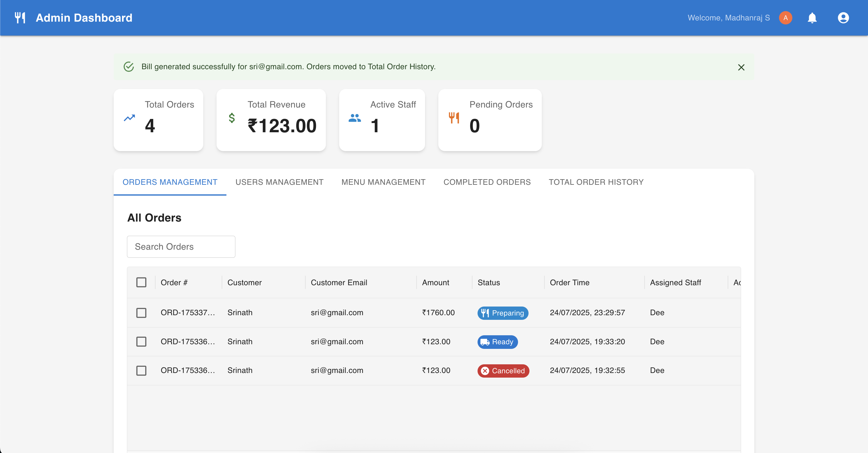Screen dimensions: 868x453
Task: Open the account profile icon
Action: tap(843, 18)
